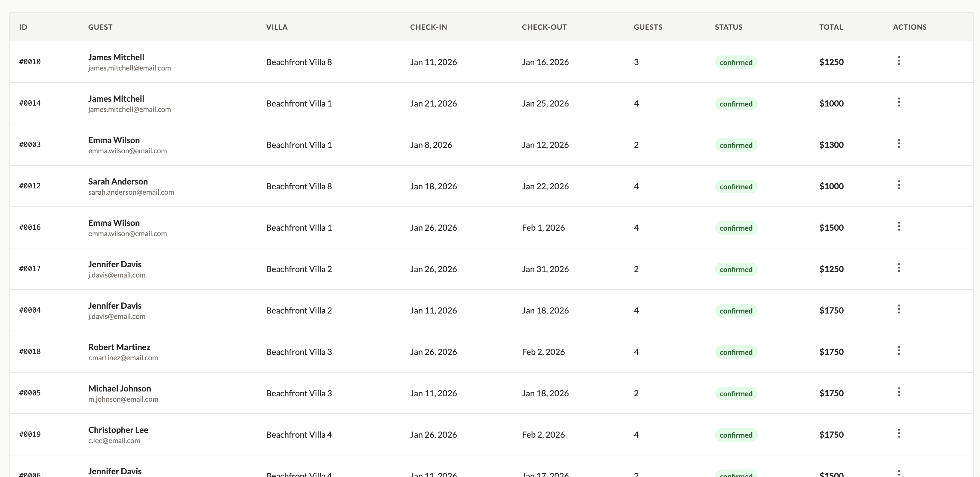
Task: Open kebab menu for booking #0012
Action: [898, 185]
